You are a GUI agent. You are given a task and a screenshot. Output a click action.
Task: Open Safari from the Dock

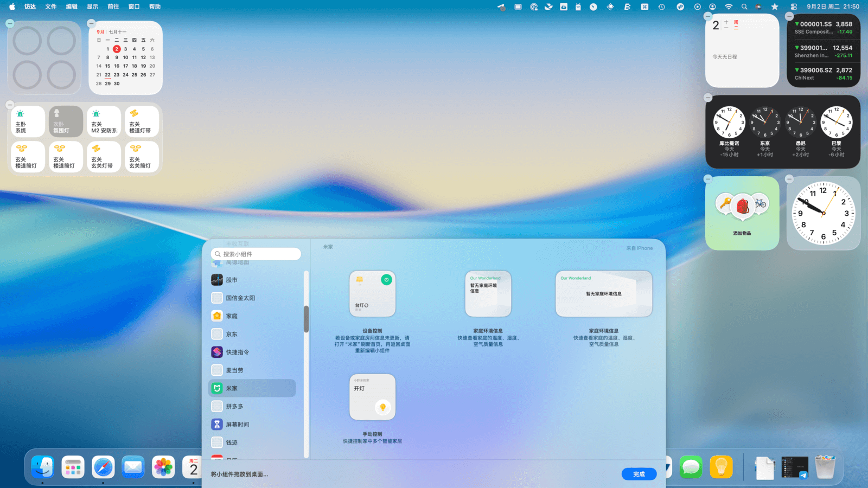pos(103,467)
